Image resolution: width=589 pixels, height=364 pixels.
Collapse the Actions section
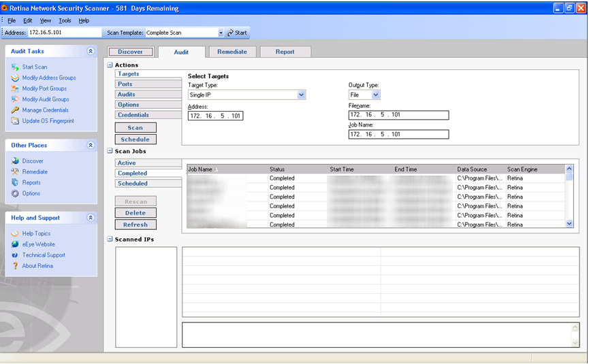[x=110, y=65]
